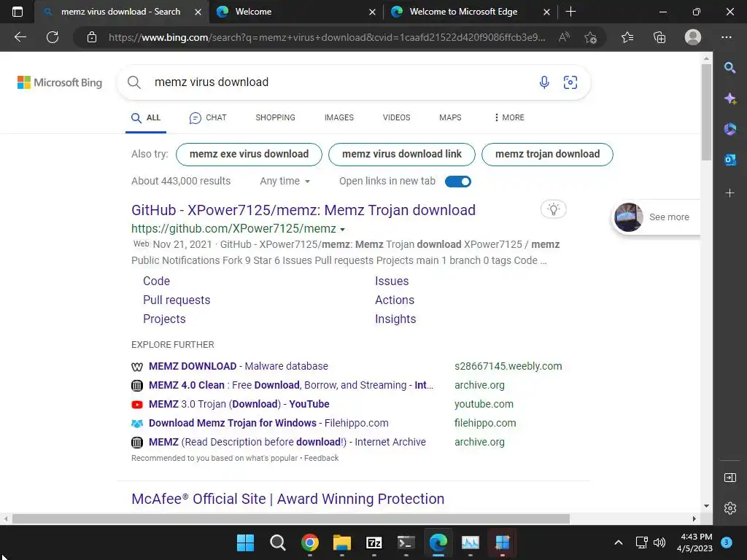Select the VIDEOS tab

(396, 117)
